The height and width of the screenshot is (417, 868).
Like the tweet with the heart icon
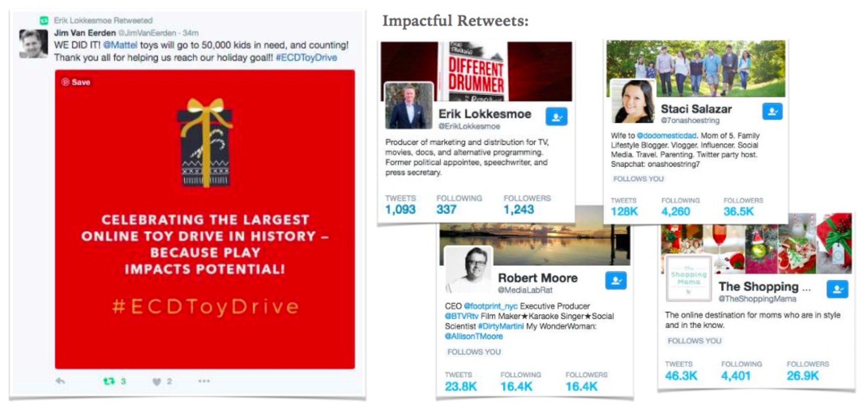tap(157, 382)
